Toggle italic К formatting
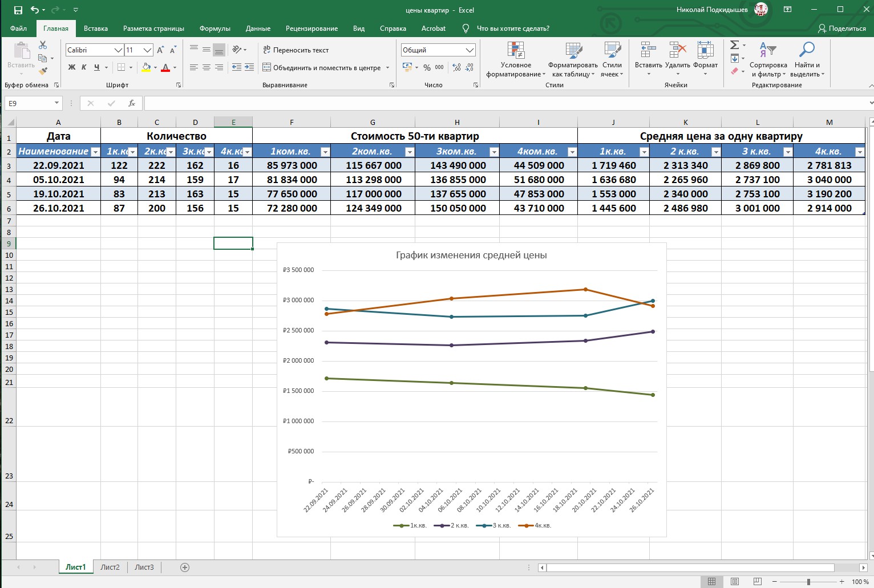This screenshot has height=588, width=874. click(x=84, y=67)
